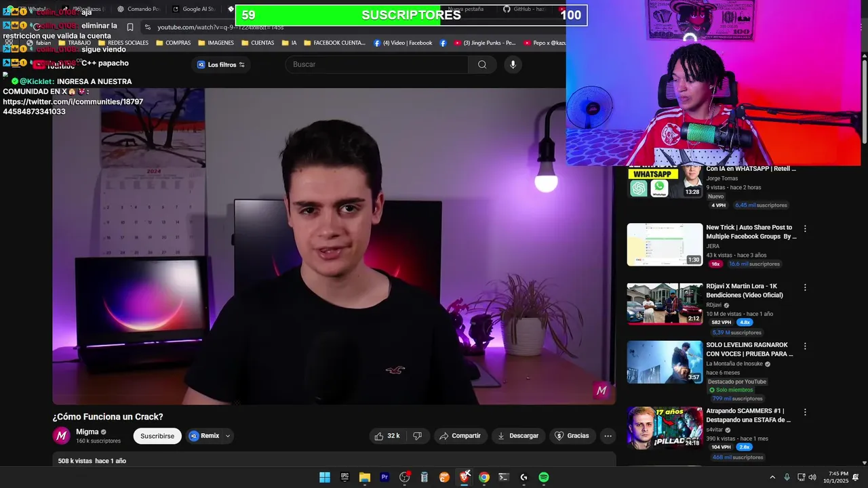
Task: Open the Pepo x @kazu bookmark
Action: 544,43
